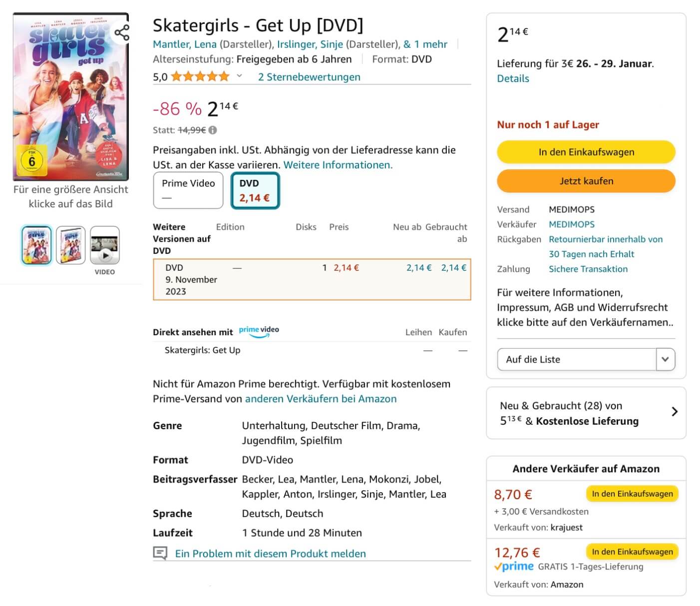Click In den Einkaufswagen main button
700x606 pixels.
[x=586, y=152]
